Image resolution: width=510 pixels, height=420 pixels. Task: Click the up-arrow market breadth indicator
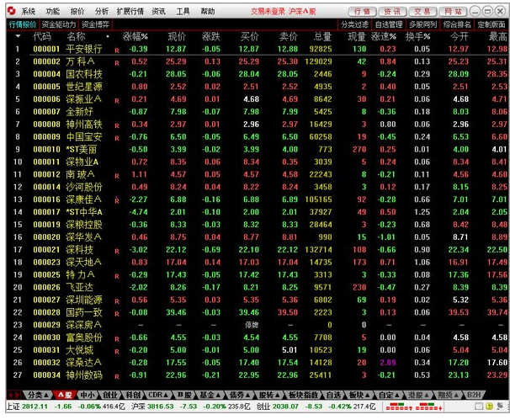click(x=400, y=407)
